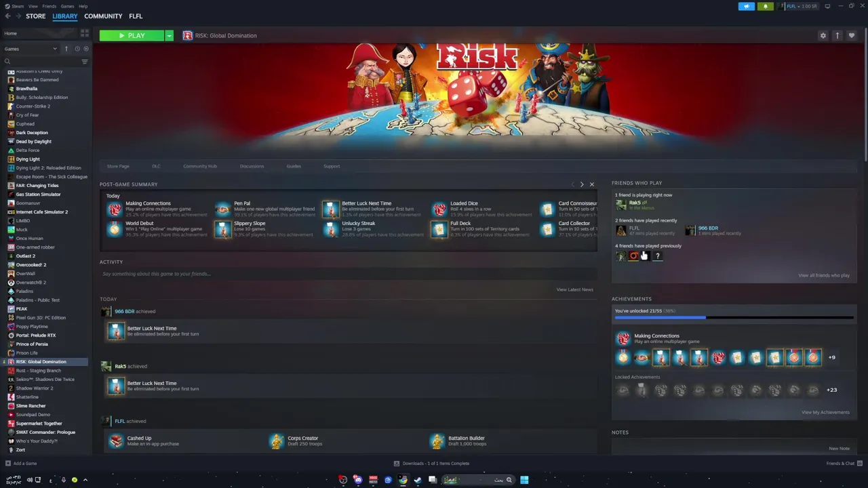Image resolution: width=868 pixels, height=488 pixels.
Task: Switch to the COMMUNITY tab
Action: [x=103, y=16]
